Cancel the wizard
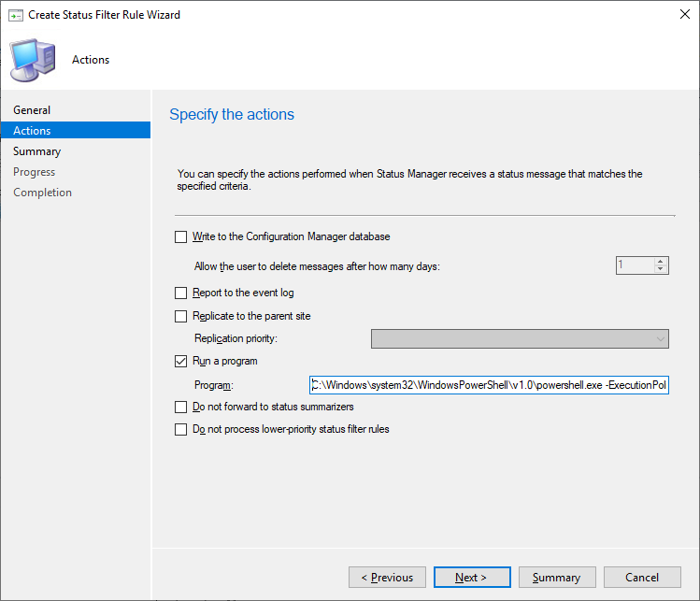700x601 pixels. pos(642,578)
